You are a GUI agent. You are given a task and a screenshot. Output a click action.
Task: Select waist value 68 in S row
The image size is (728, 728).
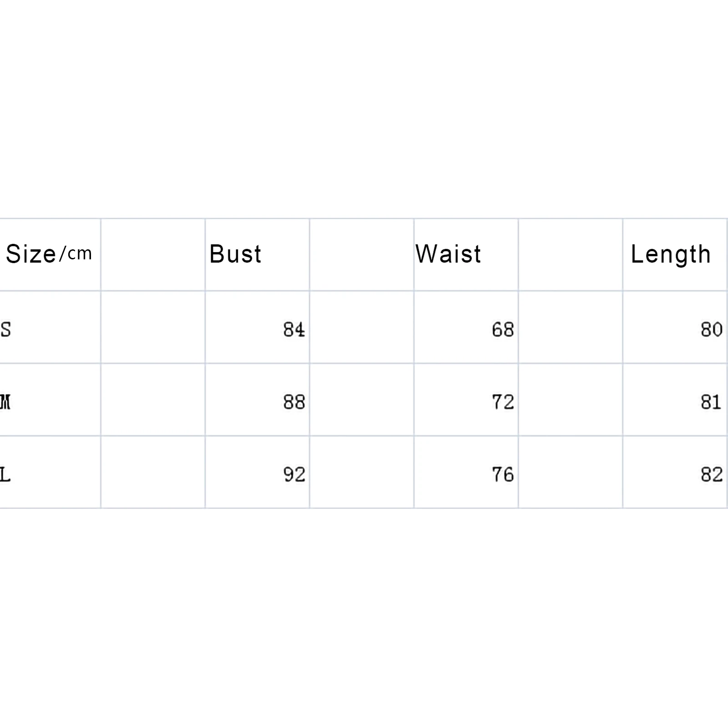[x=503, y=329]
